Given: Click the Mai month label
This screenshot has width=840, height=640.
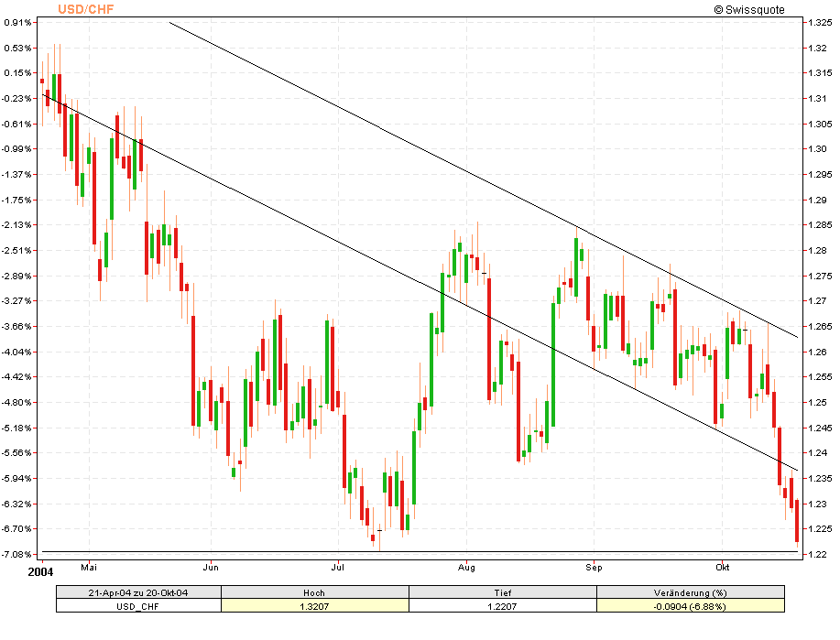Looking at the screenshot, I should (x=89, y=567).
